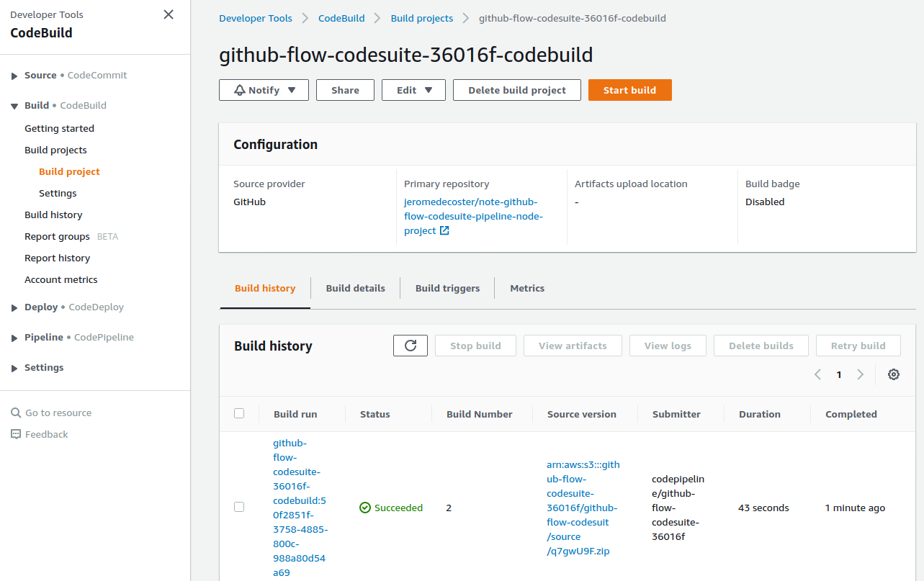Sort by the Status column header
Image resolution: width=924 pixels, height=581 pixels.
click(375, 414)
